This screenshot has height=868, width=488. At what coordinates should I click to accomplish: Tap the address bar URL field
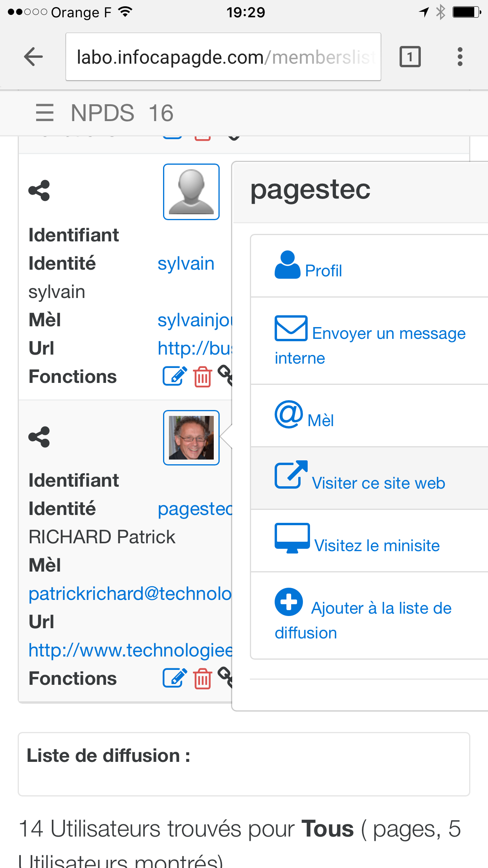point(223,57)
